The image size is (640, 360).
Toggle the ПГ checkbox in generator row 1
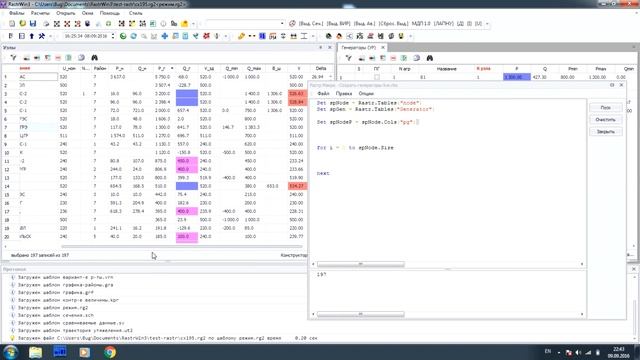(x=377, y=77)
